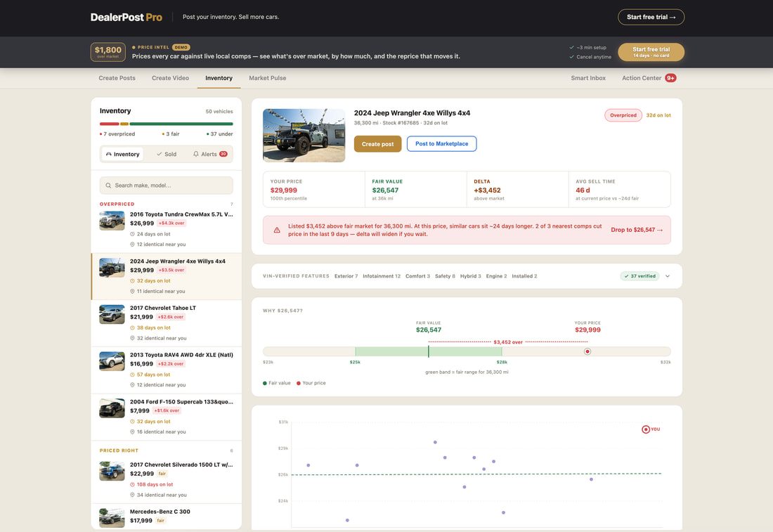Select the Mercedes-Benz C 300 listing
Image resolution: width=773 pixels, height=532 pixels.
[x=166, y=517]
